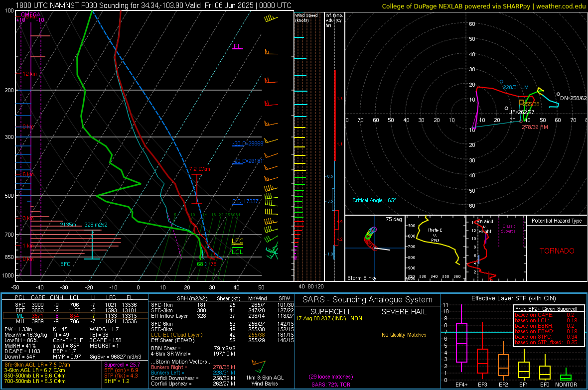Viewport: 588px width, 390px height.
Task: Click the (29 loose matches) text
Action: point(331,377)
